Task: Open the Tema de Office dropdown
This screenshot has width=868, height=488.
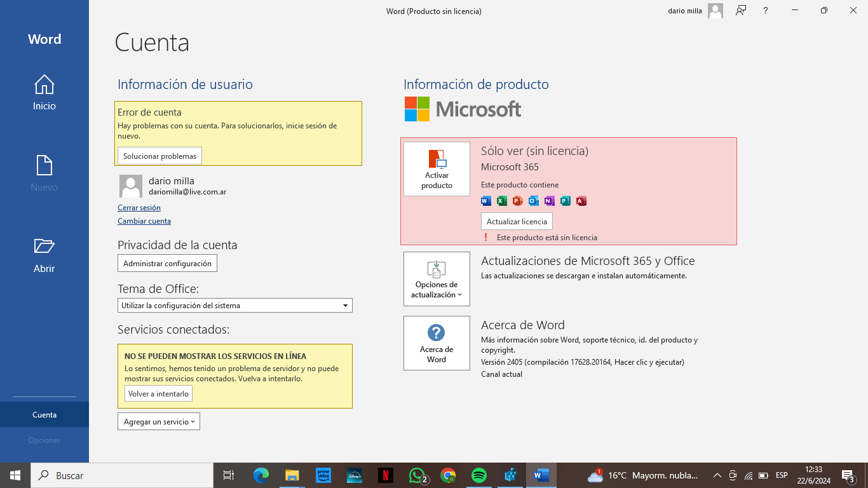Action: [x=235, y=306]
